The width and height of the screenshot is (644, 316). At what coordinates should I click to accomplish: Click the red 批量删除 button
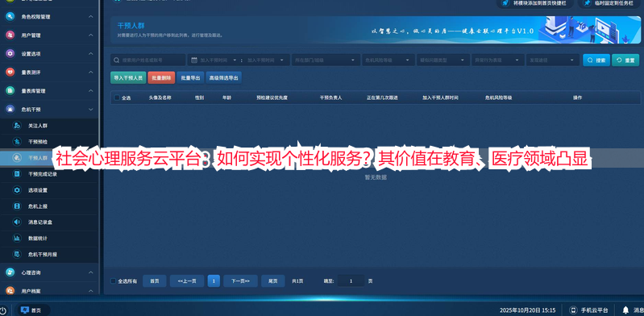point(161,77)
